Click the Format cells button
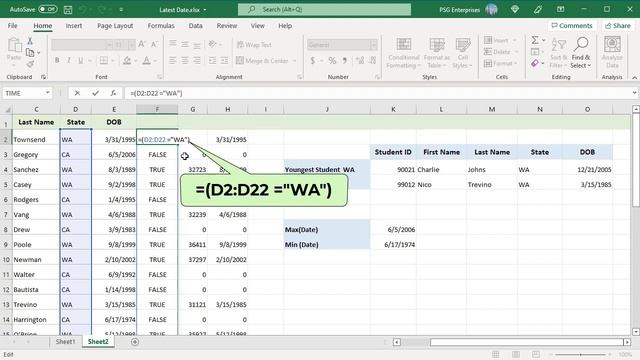Screen dimensions: 640x360 [x=498, y=64]
